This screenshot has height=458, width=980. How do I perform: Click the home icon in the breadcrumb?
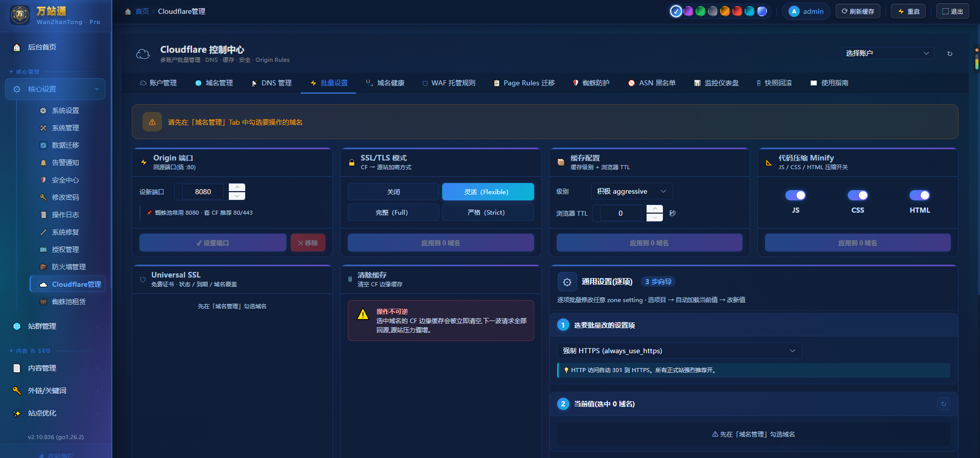128,11
